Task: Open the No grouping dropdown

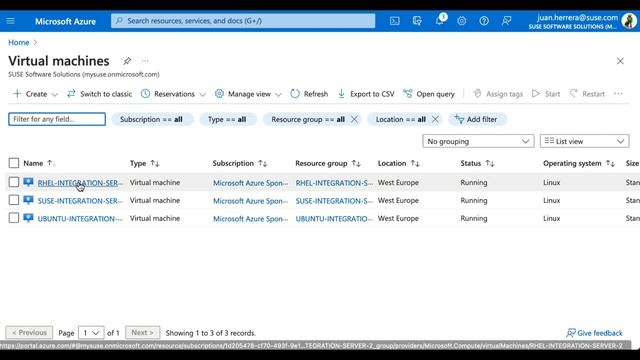Action: coord(478,141)
